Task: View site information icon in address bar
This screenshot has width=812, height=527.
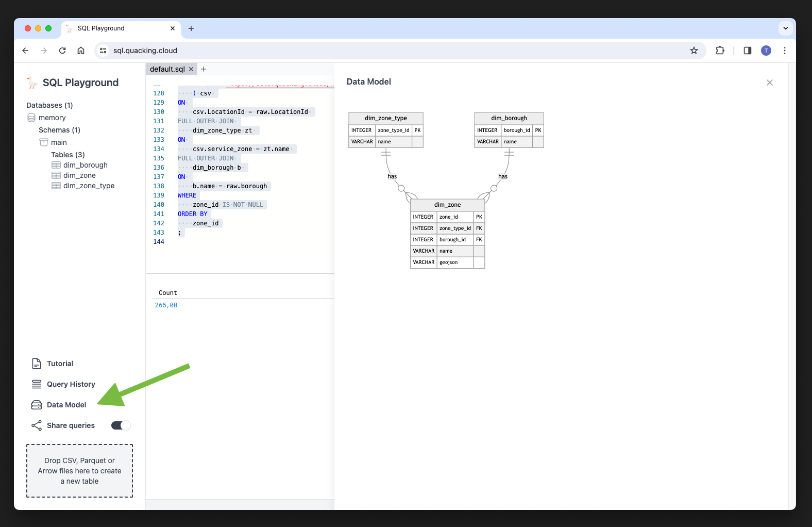Action: tap(103, 51)
